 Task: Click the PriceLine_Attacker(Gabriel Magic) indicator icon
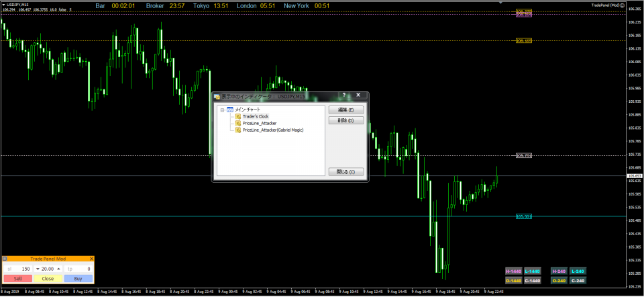[238, 130]
